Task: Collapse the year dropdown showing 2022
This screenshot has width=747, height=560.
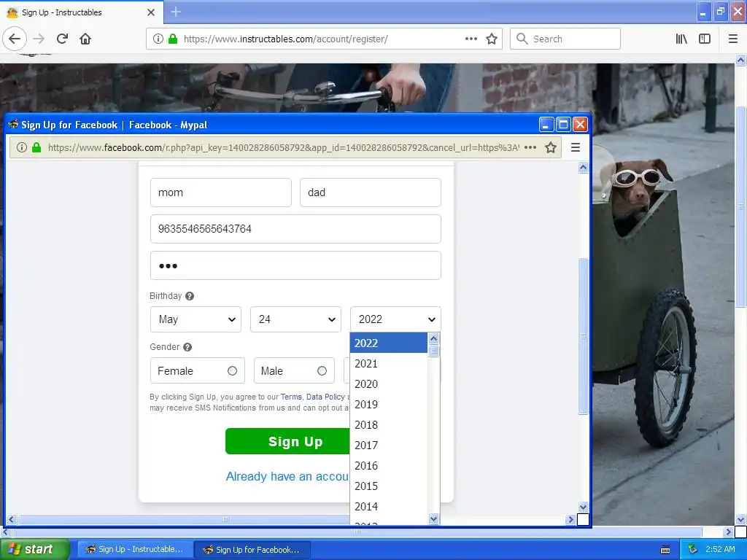Action: tap(395, 319)
